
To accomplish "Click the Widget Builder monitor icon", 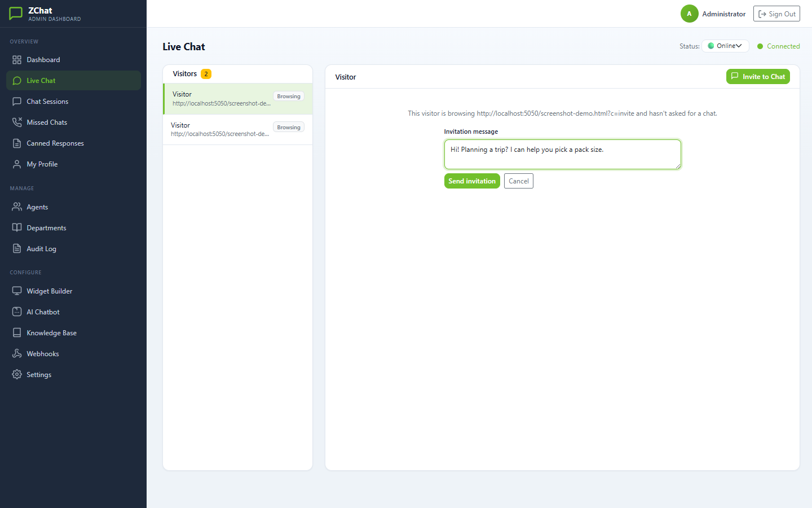I will coord(17,291).
